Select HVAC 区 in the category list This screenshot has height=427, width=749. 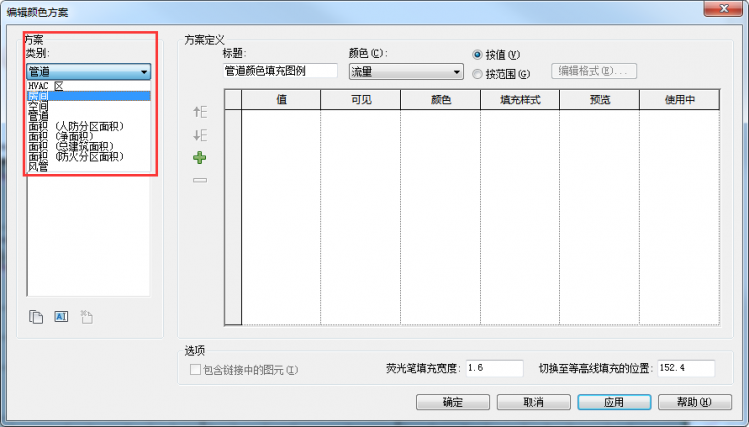(45, 87)
